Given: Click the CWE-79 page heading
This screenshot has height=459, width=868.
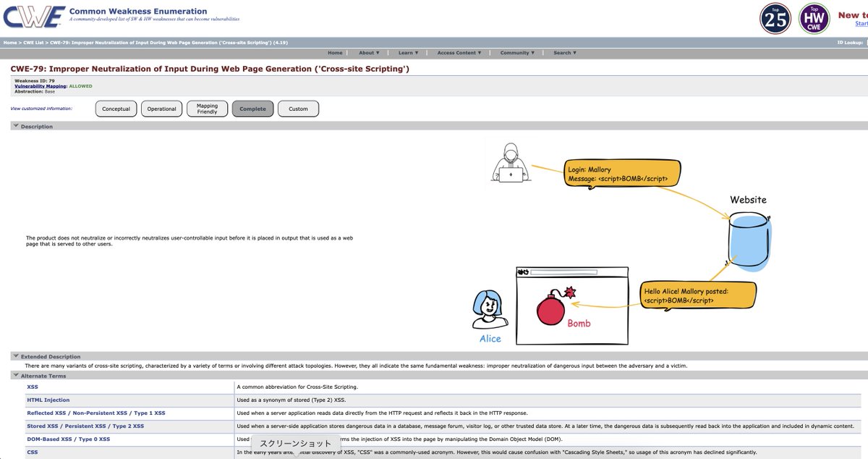Looking at the screenshot, I should tap(210, 69).
